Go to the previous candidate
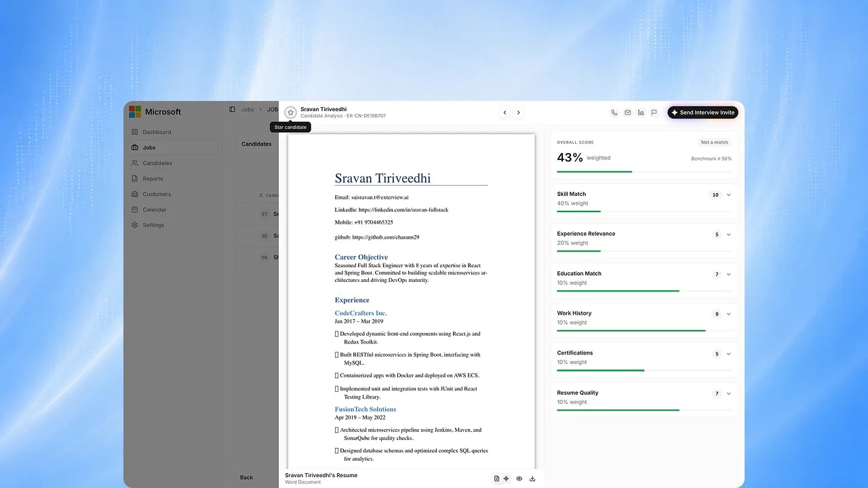868x488 pixels. click(x=505, y=113)
